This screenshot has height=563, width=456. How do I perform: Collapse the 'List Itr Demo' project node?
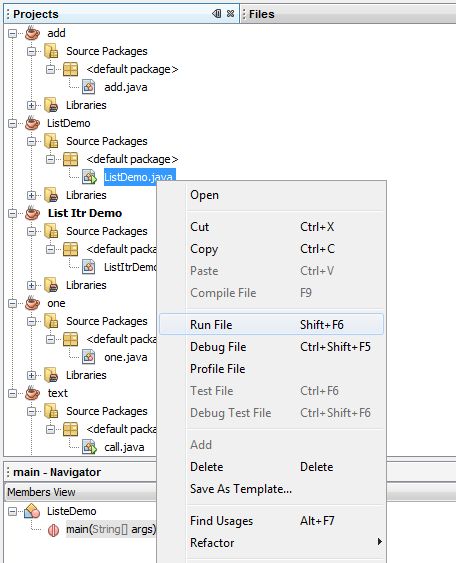tap(13, 213)
